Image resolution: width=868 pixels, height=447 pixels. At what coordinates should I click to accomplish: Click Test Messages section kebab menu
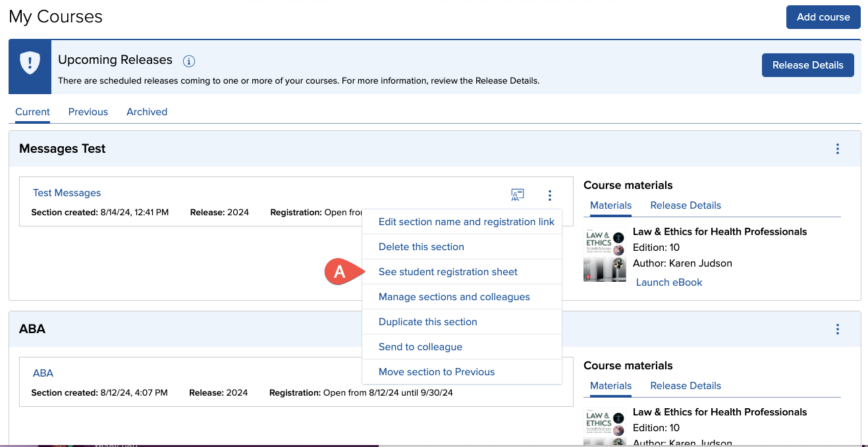pyautogui.click(x=549, y=195)
